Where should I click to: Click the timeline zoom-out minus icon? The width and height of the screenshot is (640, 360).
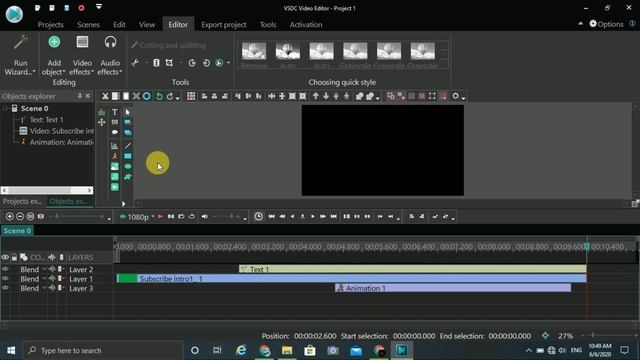click(x=20, y=216)
